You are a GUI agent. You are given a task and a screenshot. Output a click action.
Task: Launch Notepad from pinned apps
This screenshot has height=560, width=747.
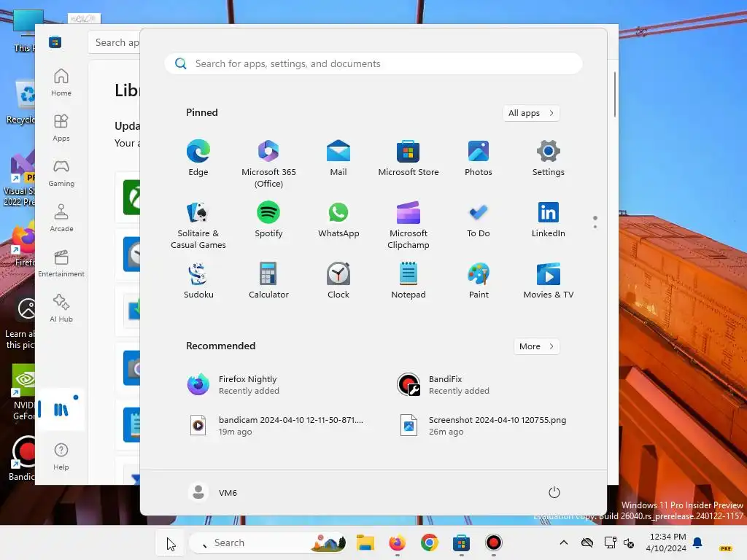tap(409, 281)
